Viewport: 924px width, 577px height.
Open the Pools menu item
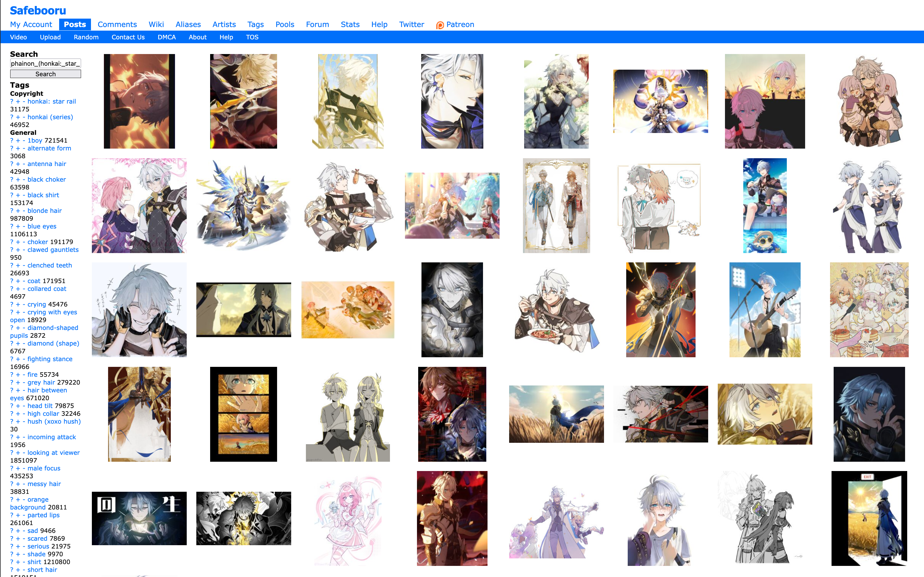(x=285, y=24)
